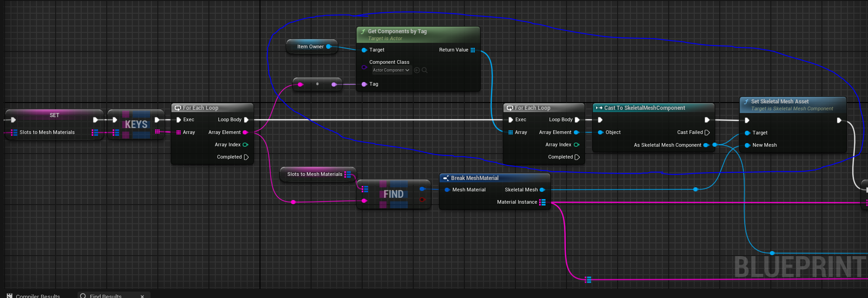
Task: Click Skeletal Mesh output pin on Break MeshMaterial
Action: click(542, 190)
